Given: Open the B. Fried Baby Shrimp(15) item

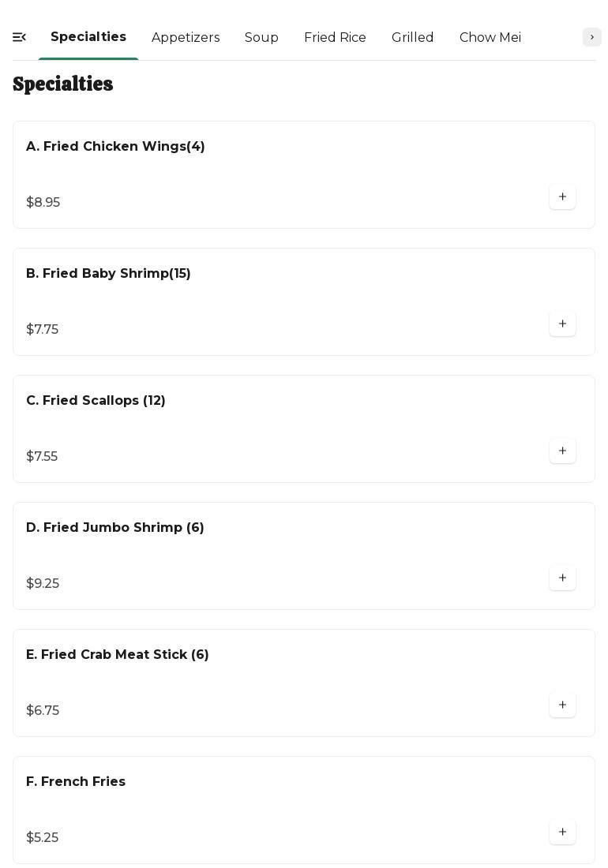Looking at the screenshot, I should [x=108, y=274].
